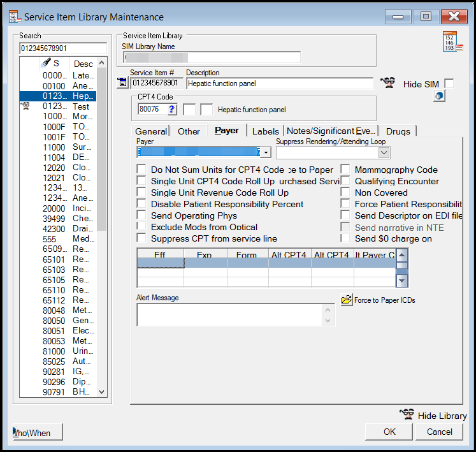The height and width of the screenshot is (452, 476).
Task: Check Single Unit CPT4 Code Roll Up
Action: (x=141, y=180)
